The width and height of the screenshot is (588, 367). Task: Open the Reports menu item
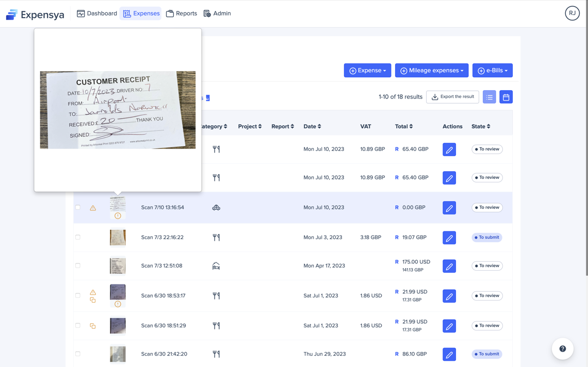click(x=182, y=13)
